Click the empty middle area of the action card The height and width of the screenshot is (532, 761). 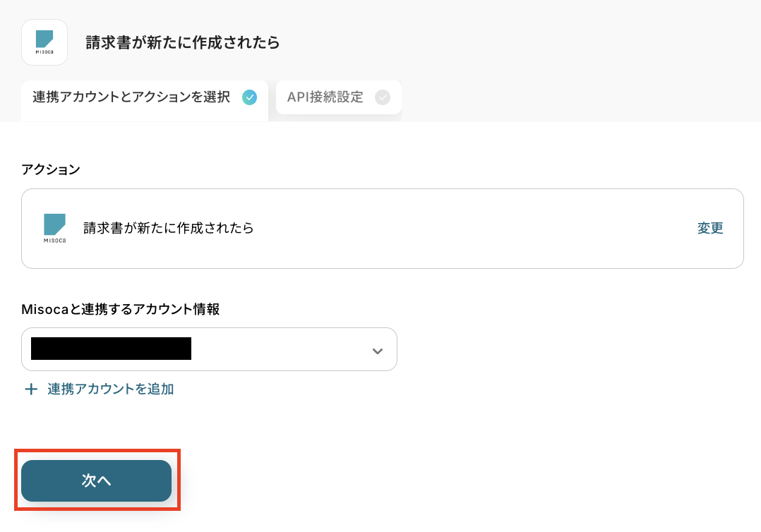pyautogui.click(x=473, y=228)
